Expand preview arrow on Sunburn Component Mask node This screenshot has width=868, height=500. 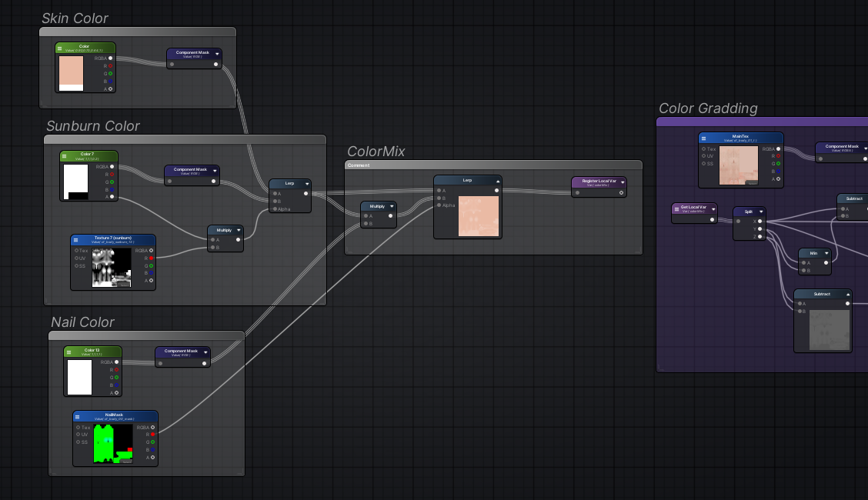click(215, 171)
